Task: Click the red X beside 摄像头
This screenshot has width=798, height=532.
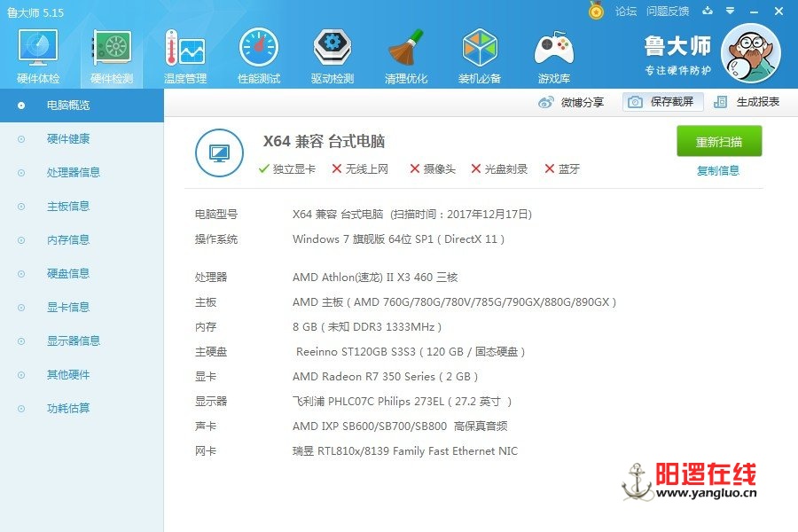Action: coord(415,168)
